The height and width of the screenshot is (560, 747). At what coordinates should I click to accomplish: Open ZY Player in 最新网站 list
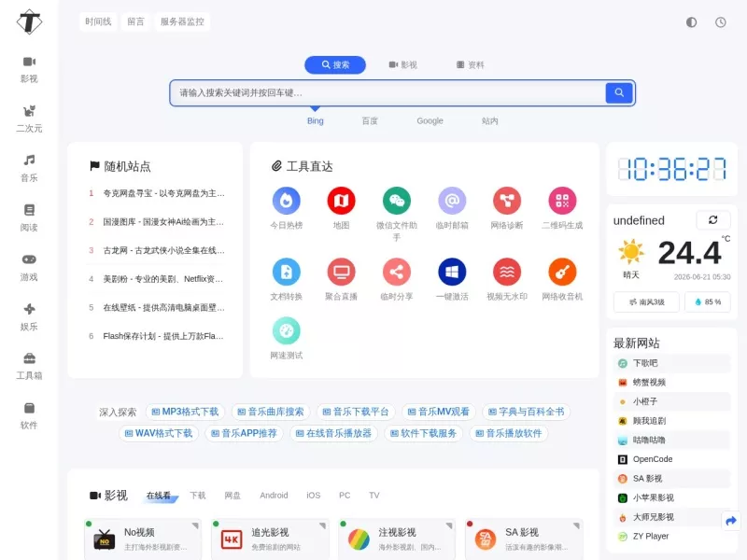click(671, 536)
